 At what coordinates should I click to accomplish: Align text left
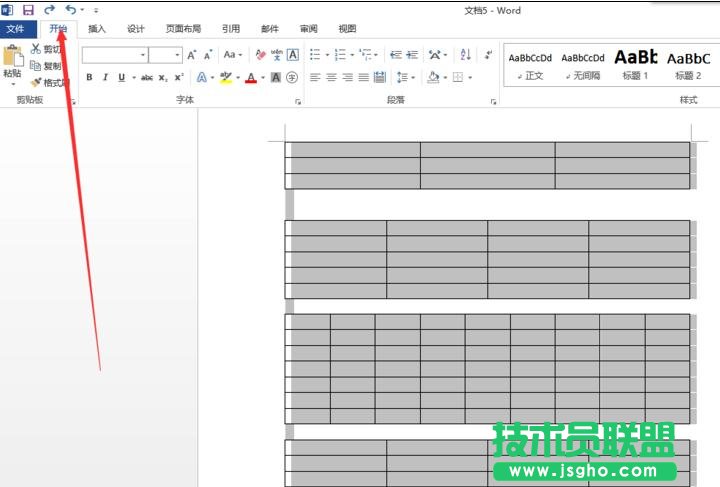tap(315, 78)
